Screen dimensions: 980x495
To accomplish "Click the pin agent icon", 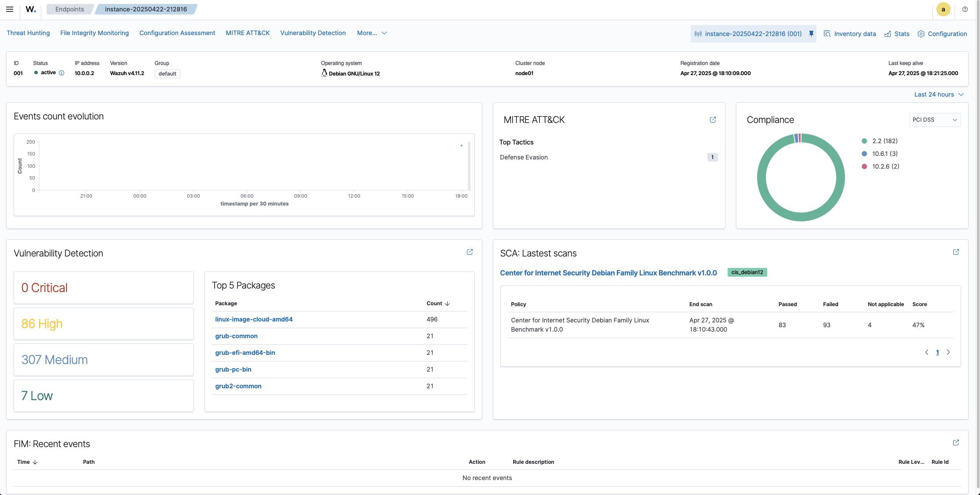I will click(811, 34).
